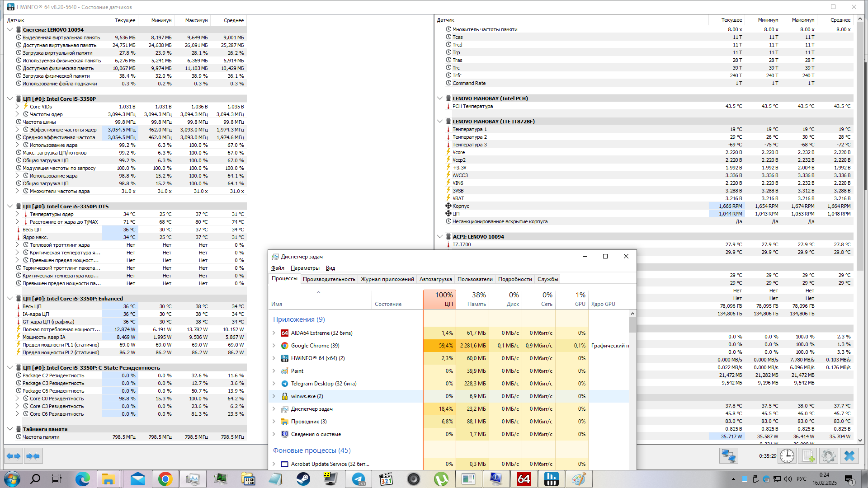This screenshot has width=868, height=488.
Task: Collapse the 'Intel Core i5-3350P: DTS' group
Action: pos(10,206)
